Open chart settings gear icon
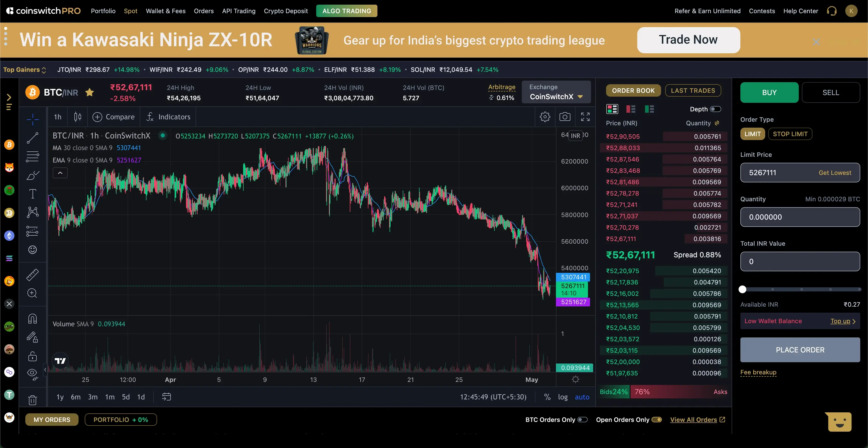Image resolution: width=868 pixels, height=448 pixels. pos(545,116)
